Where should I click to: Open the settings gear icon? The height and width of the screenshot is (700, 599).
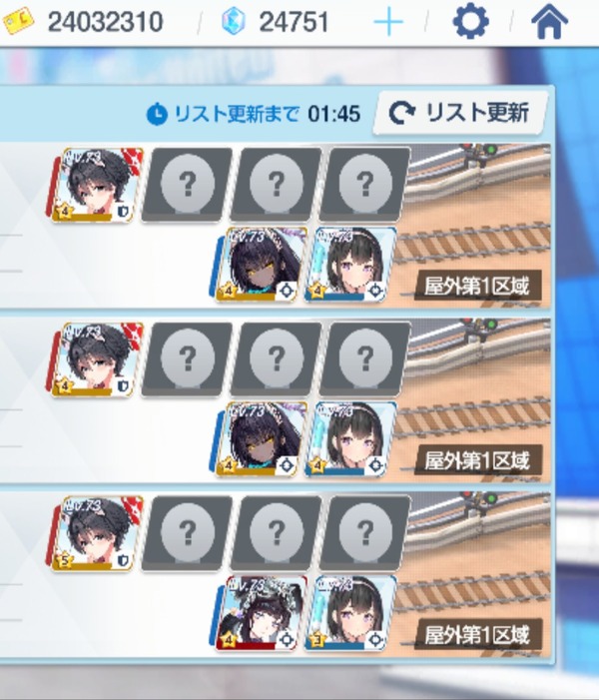[471, 21]
